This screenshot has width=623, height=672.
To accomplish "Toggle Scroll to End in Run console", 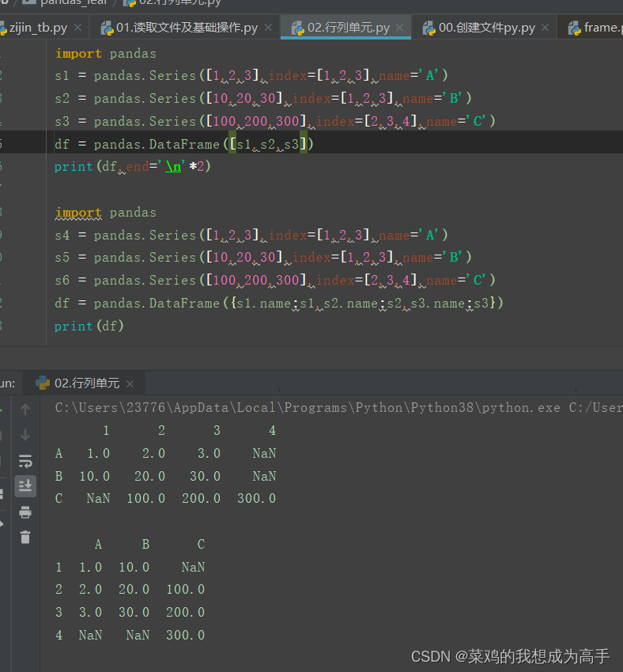I will click(x=25, y=485).
